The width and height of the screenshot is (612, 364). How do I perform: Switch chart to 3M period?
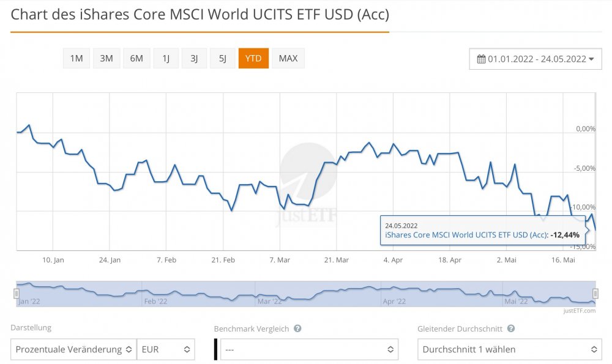pyautogui.click(x=106, y=59)
